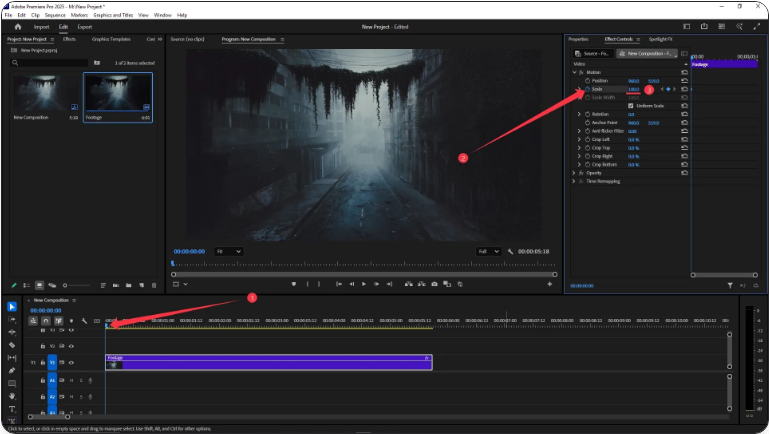The height and width of the screenshot is (434, 769).
Task: Expand the Time Remapping section
Action: pos(573,180)
